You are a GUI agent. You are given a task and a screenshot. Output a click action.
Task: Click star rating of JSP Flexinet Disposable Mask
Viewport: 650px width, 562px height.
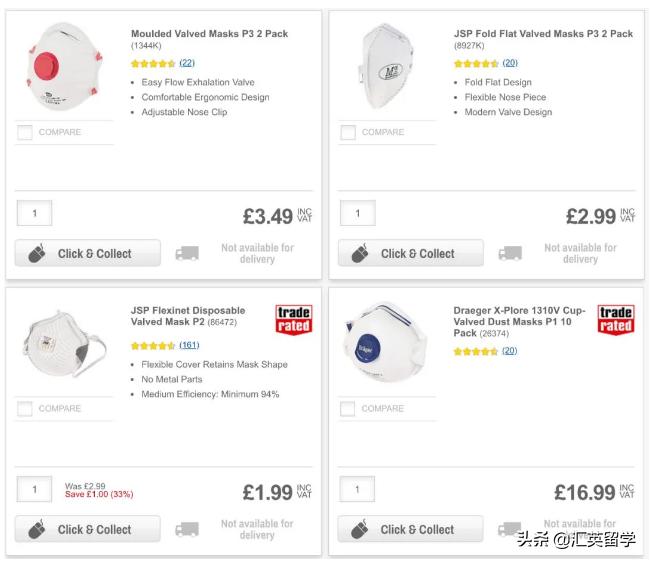point(153,345)
